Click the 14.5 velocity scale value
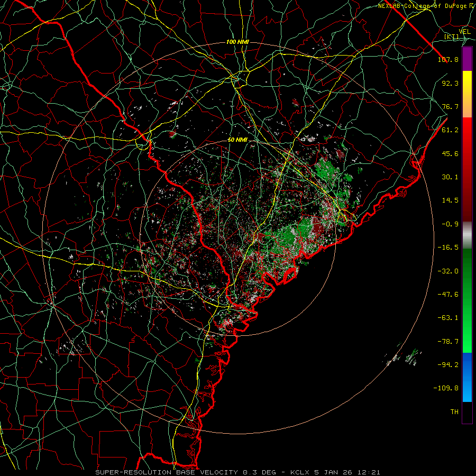Viewport: 476px width, 476px height. point(450,200)
